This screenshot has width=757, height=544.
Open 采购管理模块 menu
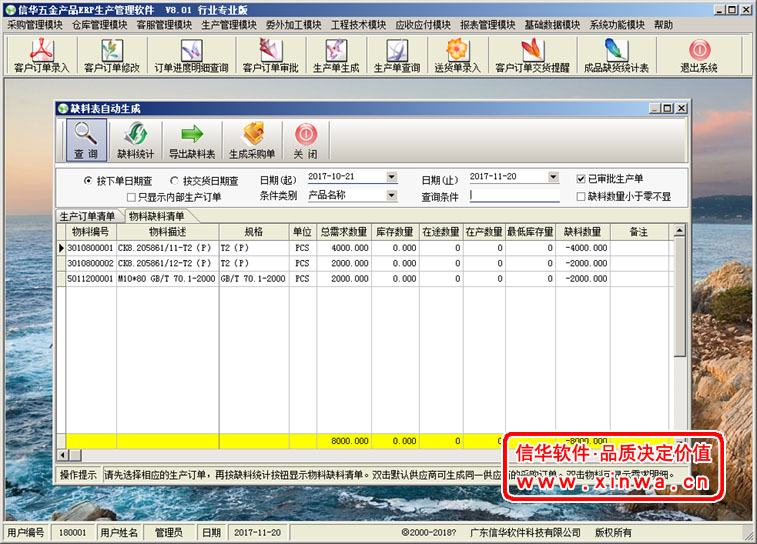[x=35, y=25]
